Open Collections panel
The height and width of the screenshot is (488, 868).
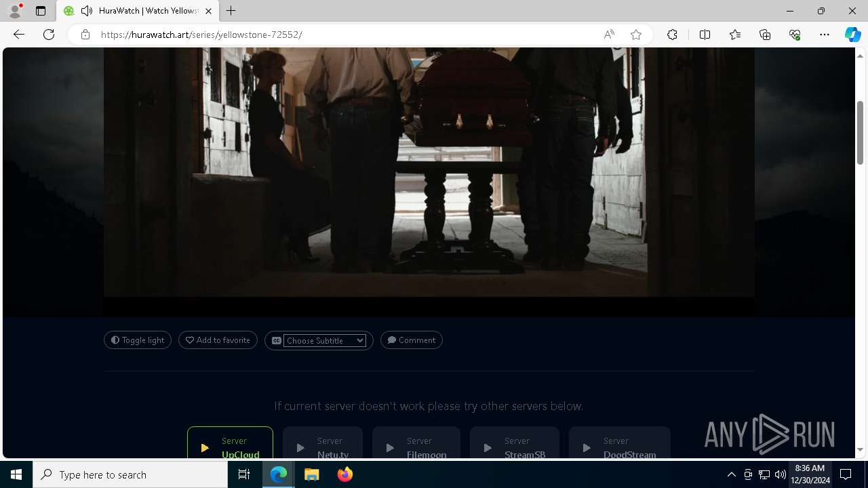click(x=765, y=35)
